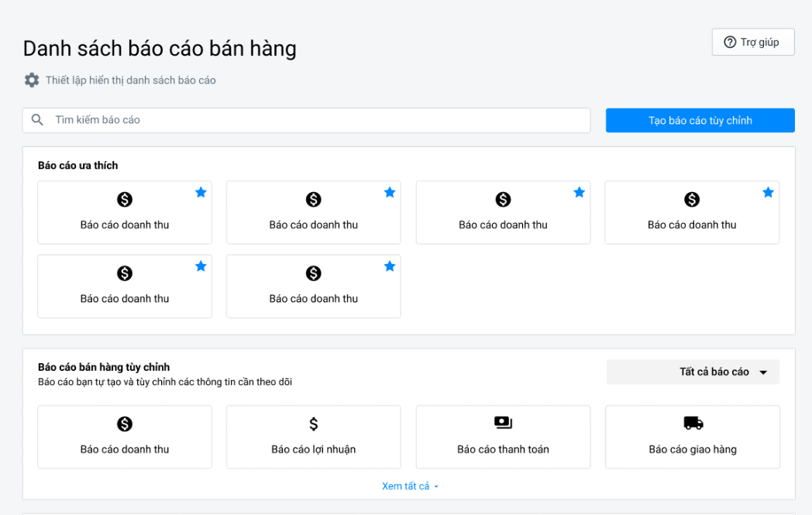The image size is (812, 515).
Task: Click the profit report dollar sign icon
Action: [x=313, y=424]
